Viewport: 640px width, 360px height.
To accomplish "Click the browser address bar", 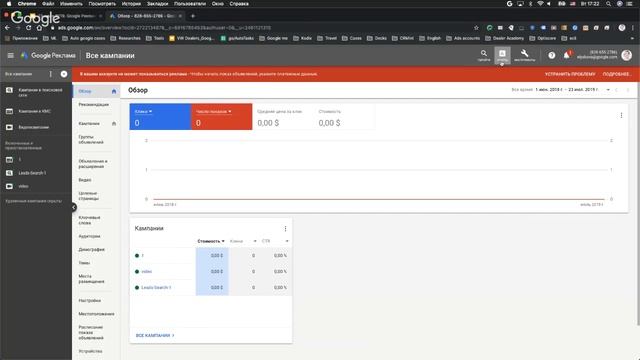I will pyautogui.click(x=261, y=28).
